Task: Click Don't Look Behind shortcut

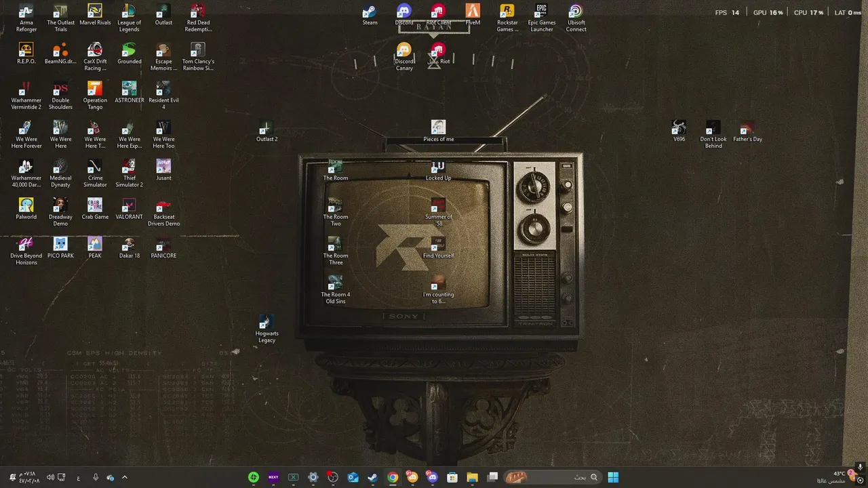Action: pos(713,135)
